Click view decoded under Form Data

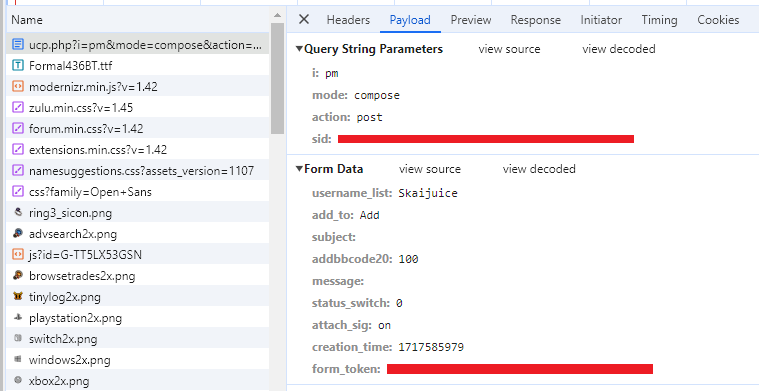539,169
